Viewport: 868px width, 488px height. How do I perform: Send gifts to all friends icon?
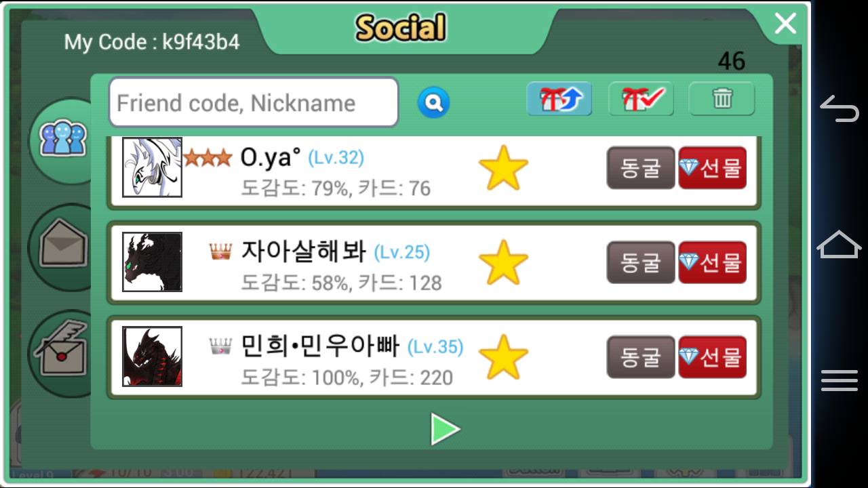559,100
